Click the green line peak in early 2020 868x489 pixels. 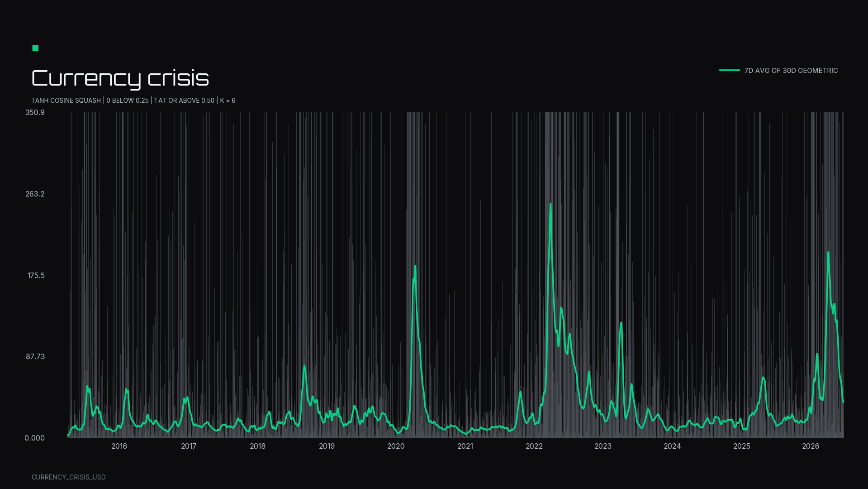[x=415, y=266]
